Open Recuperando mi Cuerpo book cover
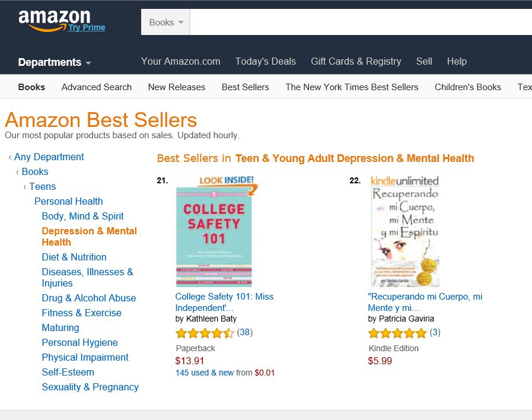 405,231
